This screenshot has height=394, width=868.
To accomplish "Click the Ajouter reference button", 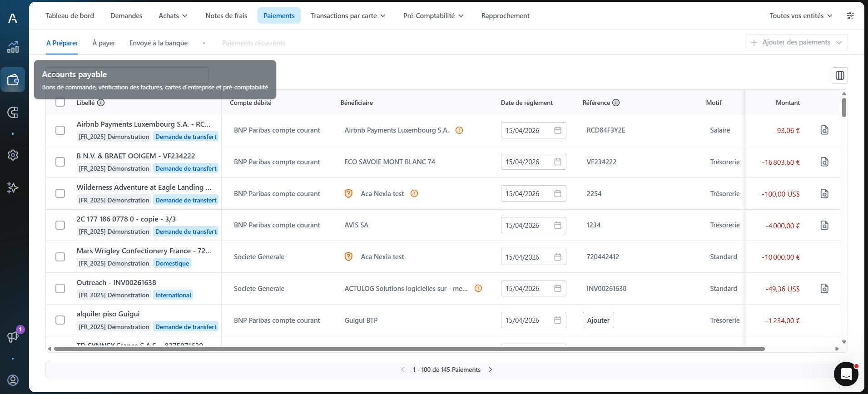I will (598, 320).
